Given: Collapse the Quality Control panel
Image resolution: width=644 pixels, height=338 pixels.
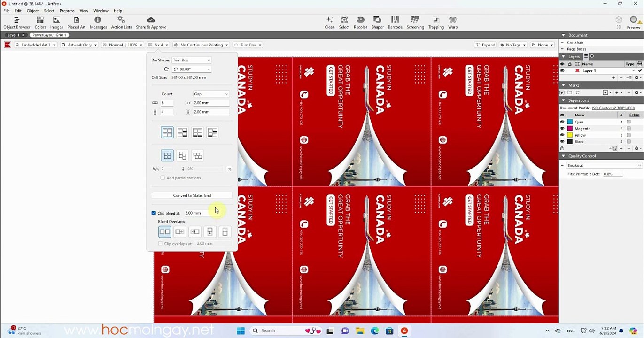Looking at the screenshot, I should tap(563, 156).
